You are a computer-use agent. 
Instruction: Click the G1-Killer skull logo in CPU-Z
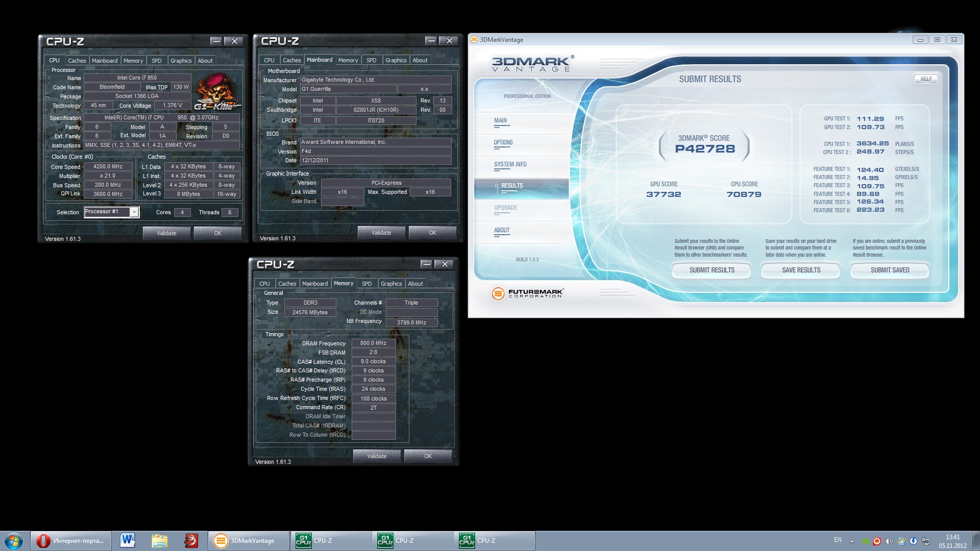pos(217,92)
